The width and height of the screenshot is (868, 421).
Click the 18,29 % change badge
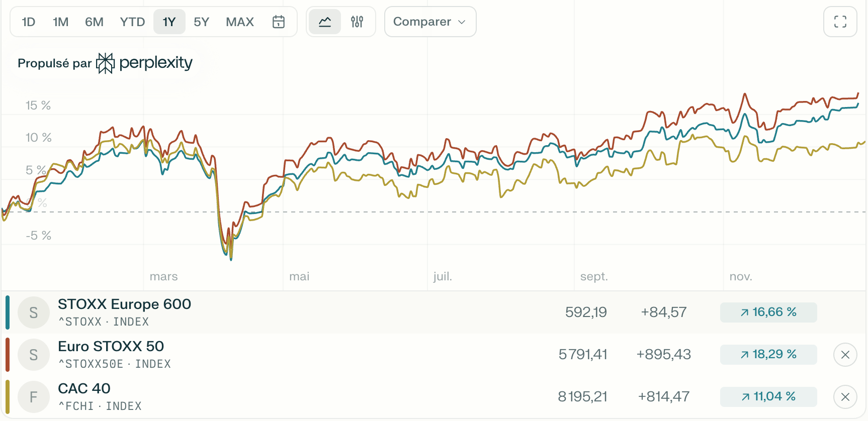[768, 354]
